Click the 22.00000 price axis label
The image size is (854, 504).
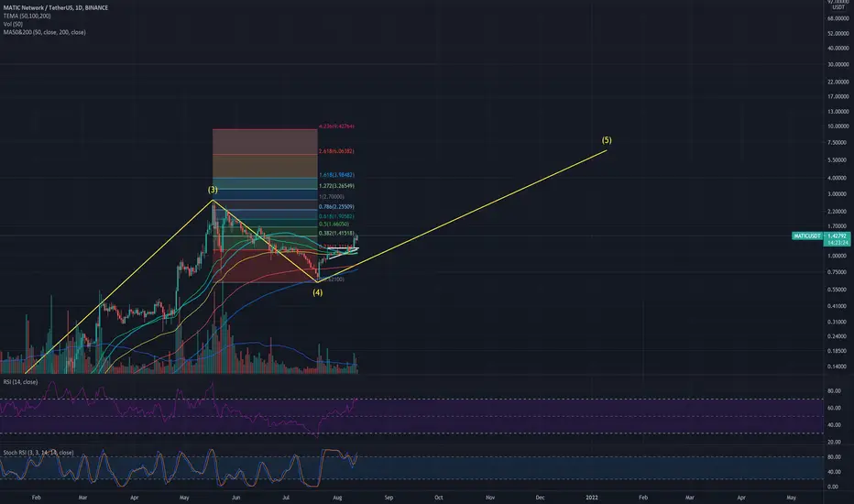click(838, 82)
